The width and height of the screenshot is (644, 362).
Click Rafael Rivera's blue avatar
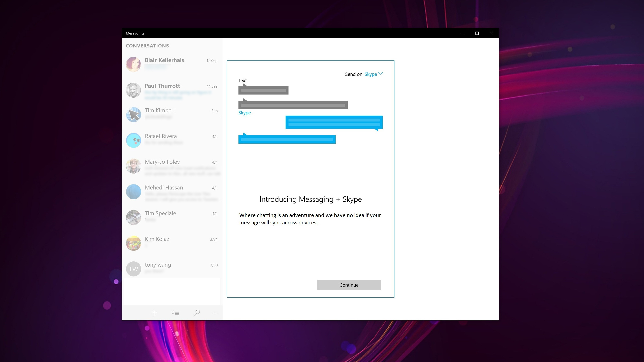coord(133,140)
